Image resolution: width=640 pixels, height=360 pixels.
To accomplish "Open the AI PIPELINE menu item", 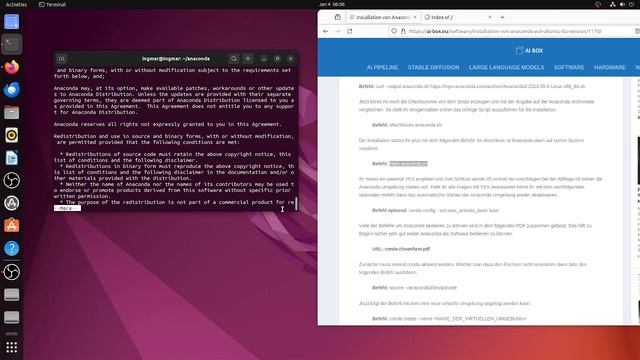I will click(x=382, y=67).
